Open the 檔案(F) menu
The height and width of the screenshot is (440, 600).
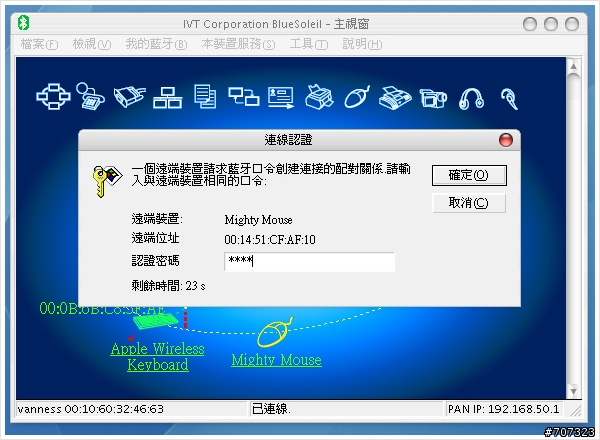click(x=39, y=44)
